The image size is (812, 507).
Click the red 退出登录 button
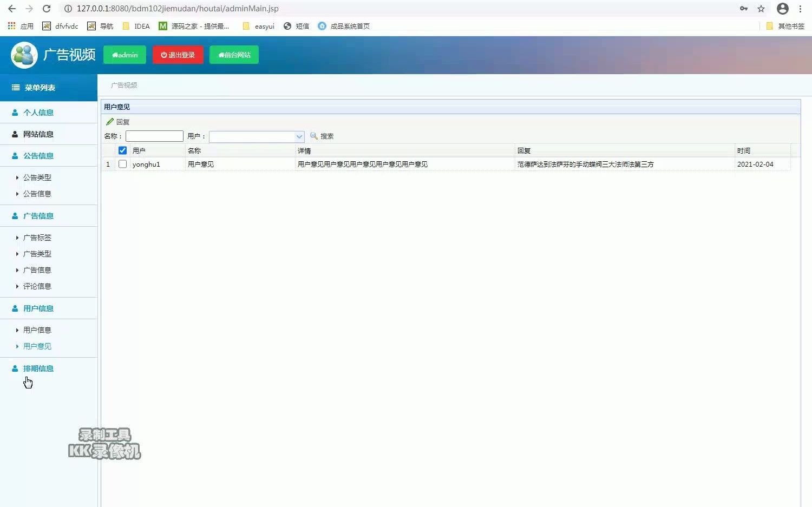click(x=178, y=55)
